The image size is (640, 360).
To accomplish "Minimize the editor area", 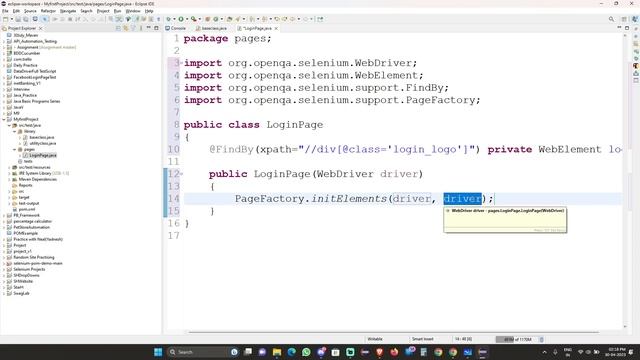I will [619, 28].
